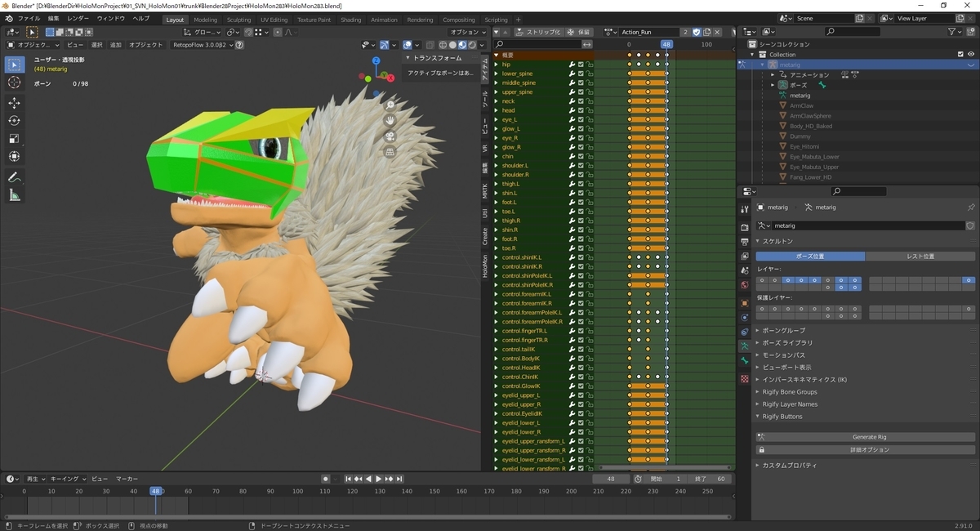
Task: Click the pin icon in properties header
Action: (x=970, y=207)
